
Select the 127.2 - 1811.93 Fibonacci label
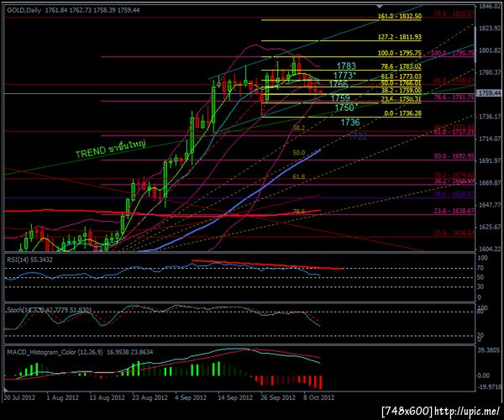click(400, 37)
